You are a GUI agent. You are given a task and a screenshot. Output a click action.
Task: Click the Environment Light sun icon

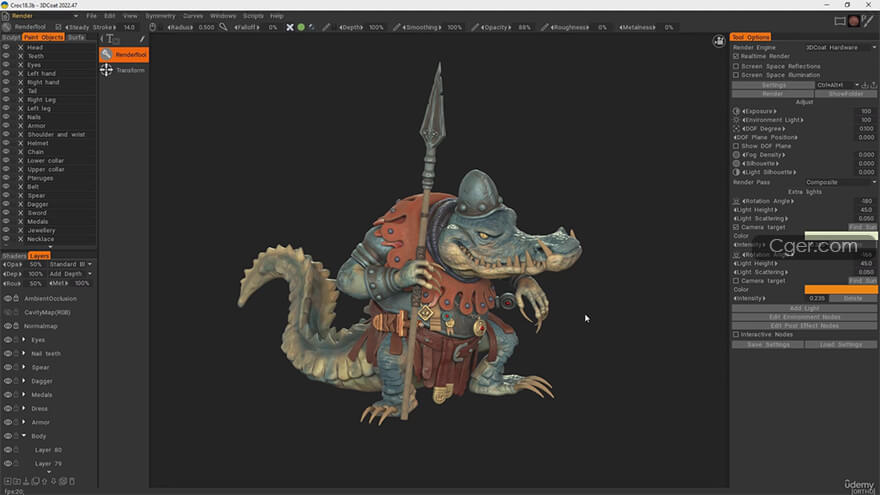(736, 120)
